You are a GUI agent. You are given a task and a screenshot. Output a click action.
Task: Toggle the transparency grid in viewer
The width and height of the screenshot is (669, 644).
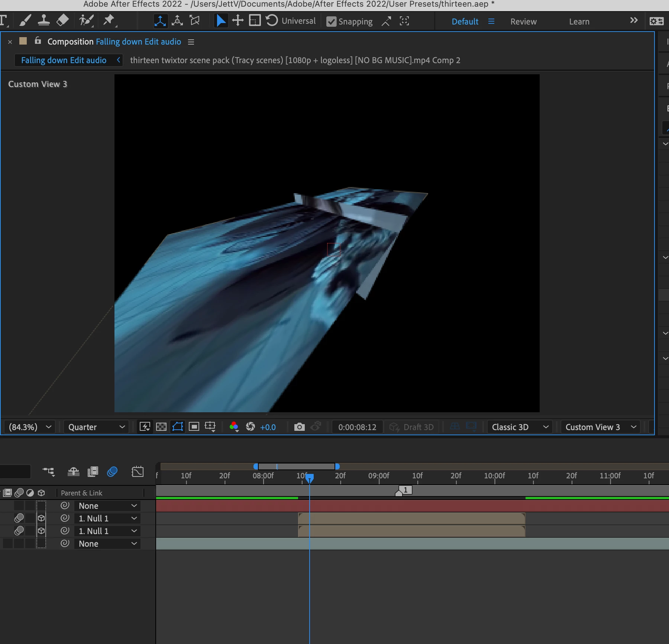161,427
